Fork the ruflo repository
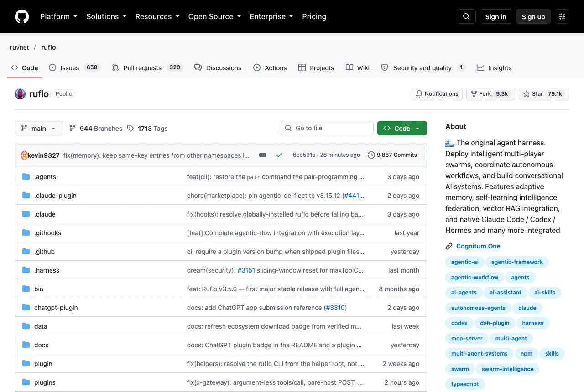 (x=490, y=94)
